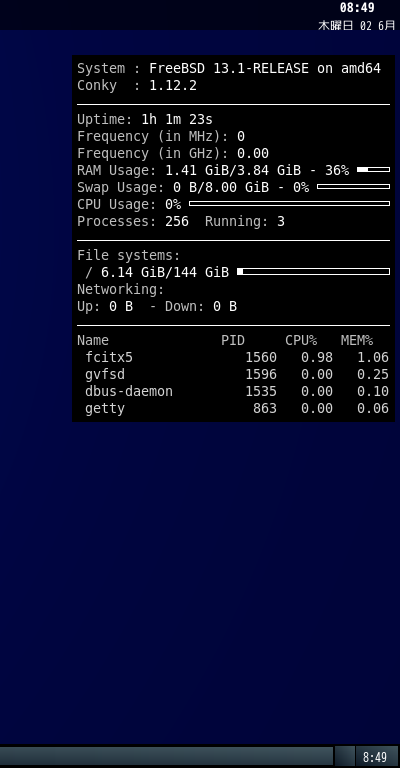Image resolution: width=400 pixels, height=768 pixels.
Task: Click the empty taskbar window list area
Action: (x=166, y=757)
